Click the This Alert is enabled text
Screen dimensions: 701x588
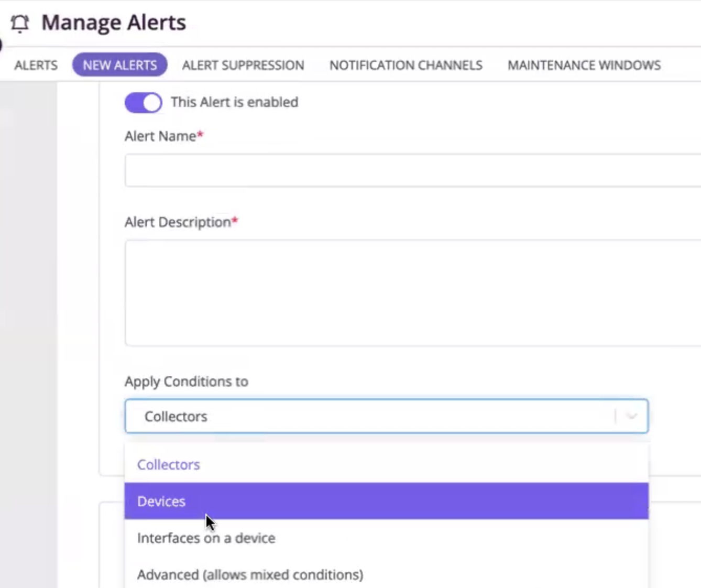[x=234, y=102]
